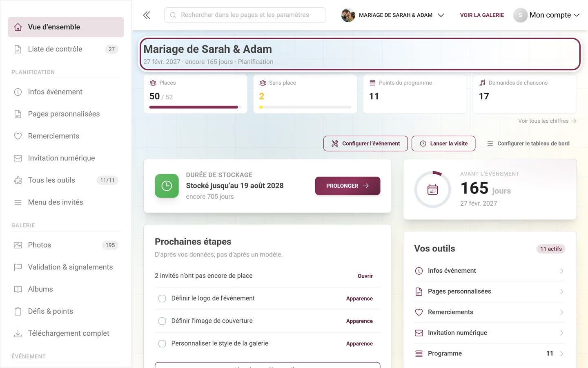Click Configurer l'événement button
The width and height of the screenshot is (588, 368).
[x=365, y=144]
